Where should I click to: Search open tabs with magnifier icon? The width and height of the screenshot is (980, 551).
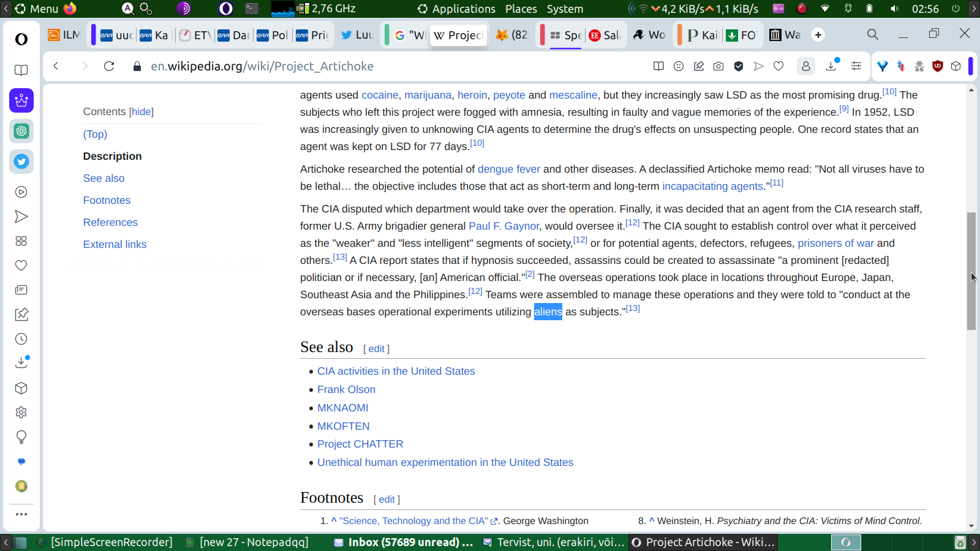pyautogui.click(x=873, y=34)
